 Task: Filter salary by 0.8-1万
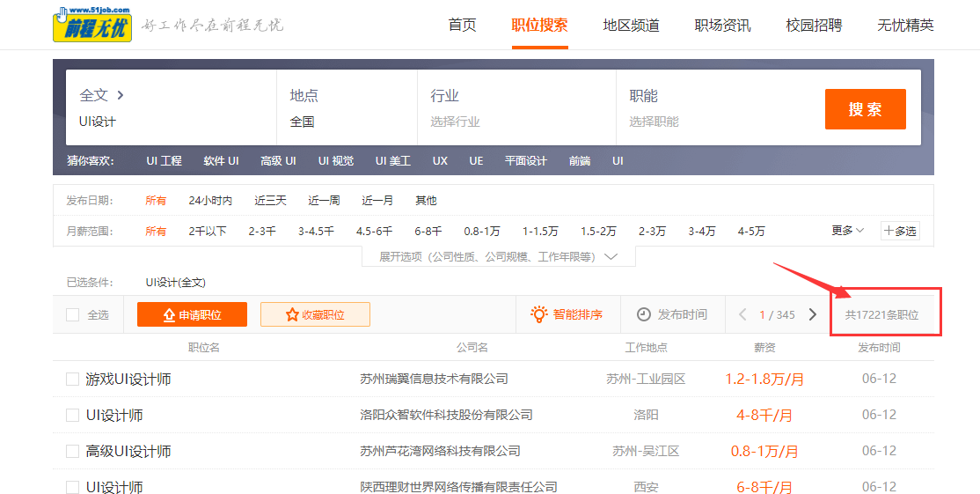coord(482,232)
